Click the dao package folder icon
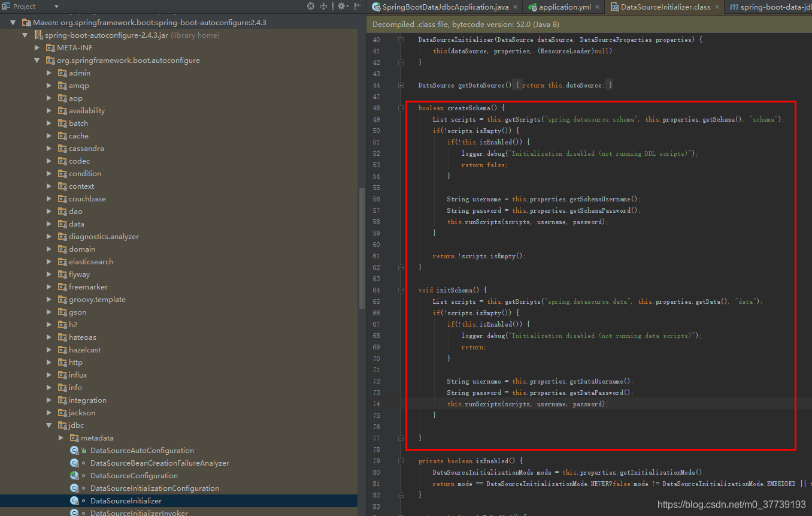 (62, 212)
